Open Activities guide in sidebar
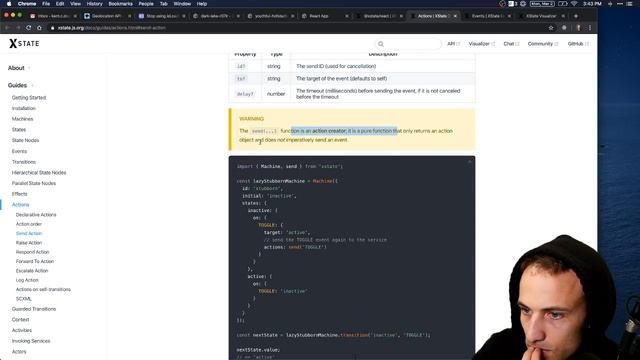 22,330
